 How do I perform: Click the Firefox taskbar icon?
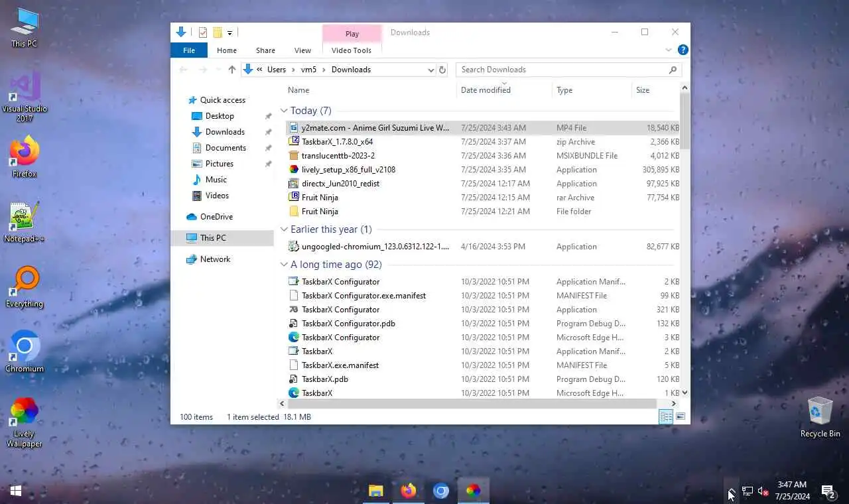[x=409, y=491]
